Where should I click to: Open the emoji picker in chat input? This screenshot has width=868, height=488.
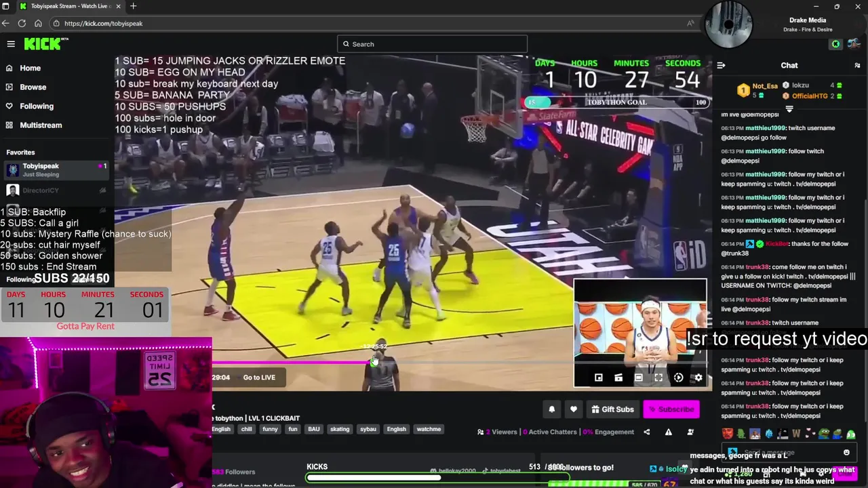pyautogui.click(x=846, y=453)
